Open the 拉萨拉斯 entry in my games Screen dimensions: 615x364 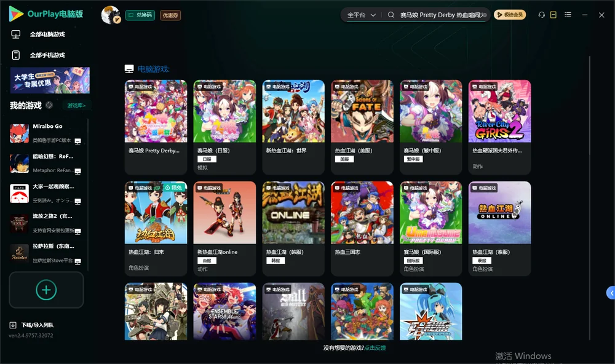tap(46, 253)
